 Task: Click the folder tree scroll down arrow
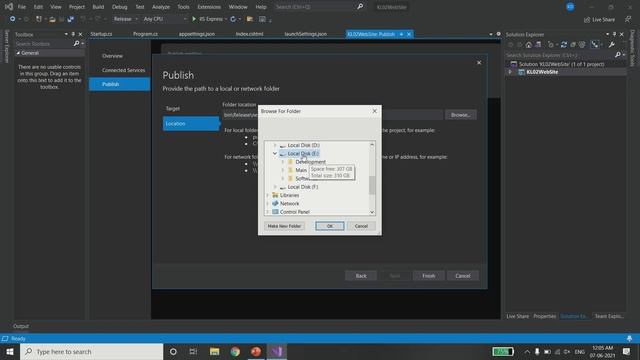point(372,212)
